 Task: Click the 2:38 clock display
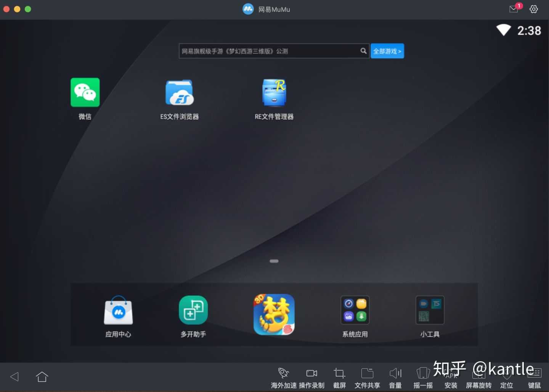529,31
